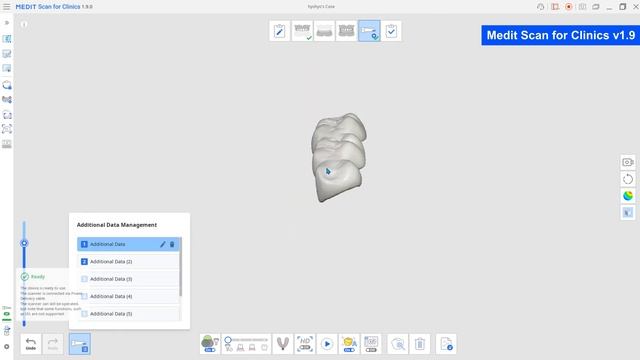Image resolution: width=640 pixels, height=360 pixels.
Task: Click the screenshot icon in title bar
Action: tap(582, 7)
